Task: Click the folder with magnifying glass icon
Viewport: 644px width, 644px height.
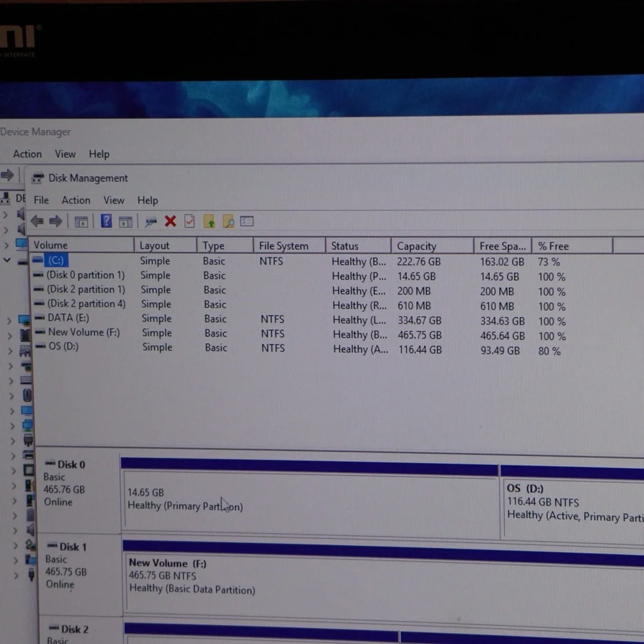Action: click(x=229, y=222)
